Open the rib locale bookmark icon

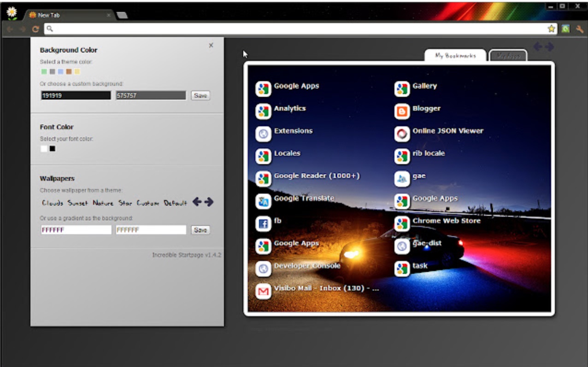402,156
